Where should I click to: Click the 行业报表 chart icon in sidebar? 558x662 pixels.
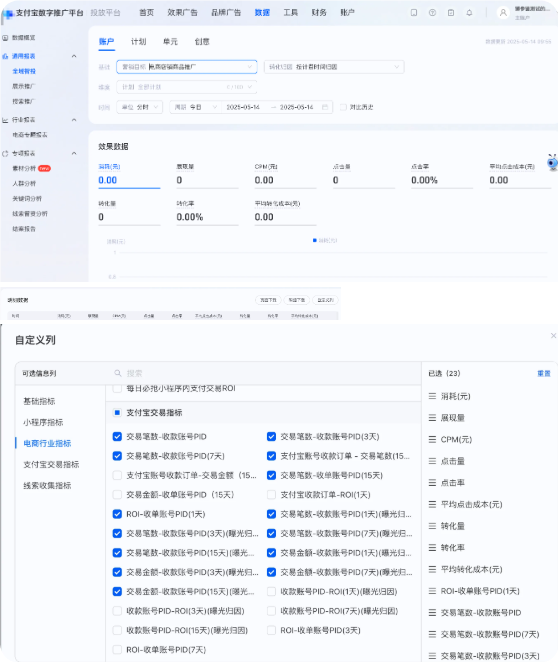coord(5,120)
